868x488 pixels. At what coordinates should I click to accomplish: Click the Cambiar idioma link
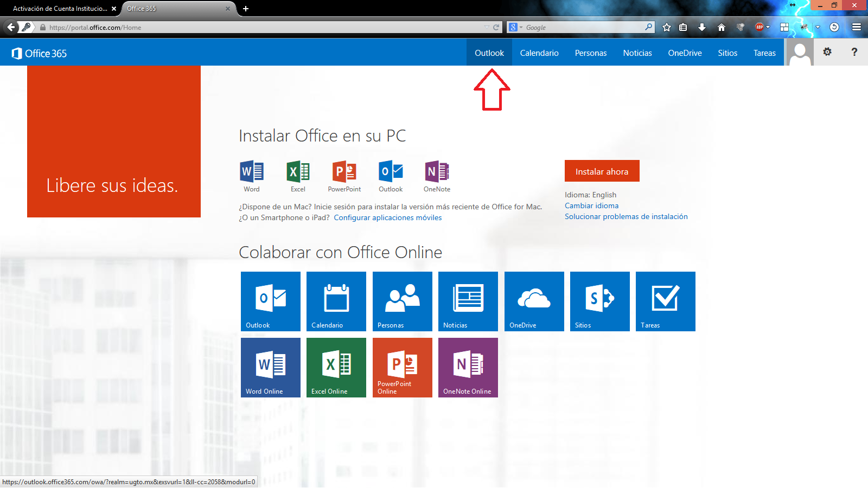coord(591,206)
